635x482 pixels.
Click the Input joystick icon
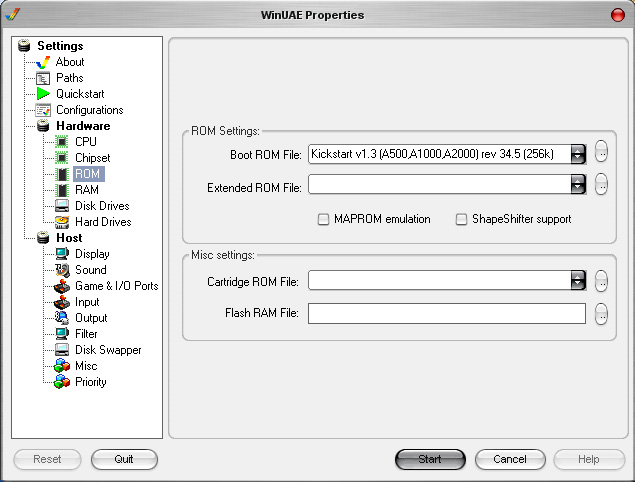click(62, 302)
